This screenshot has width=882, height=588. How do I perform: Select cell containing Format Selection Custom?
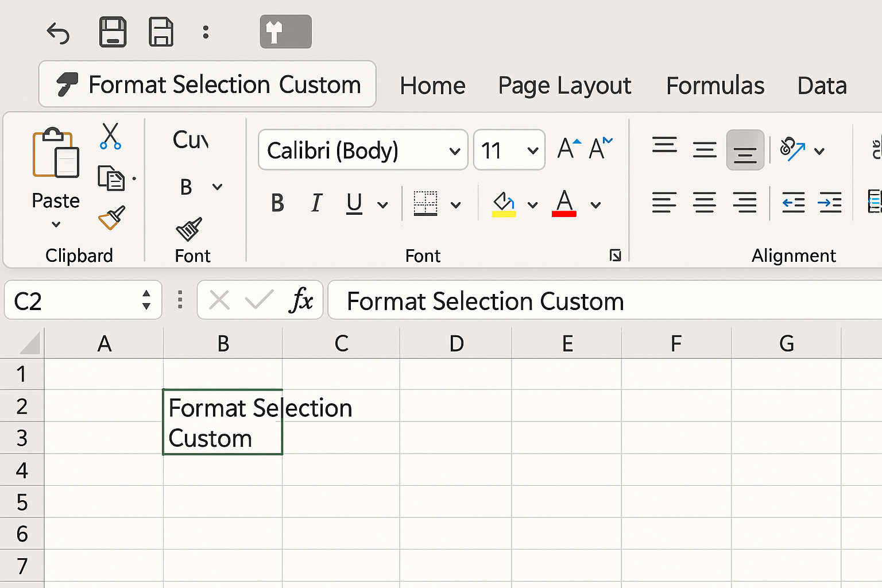pyautogui.click(x=223, y=422)
